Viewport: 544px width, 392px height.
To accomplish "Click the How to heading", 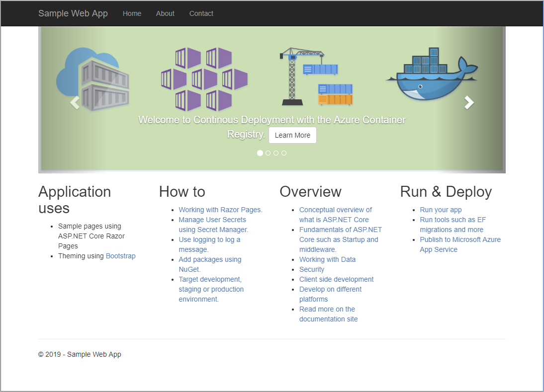I will click(x=182, y=192).
